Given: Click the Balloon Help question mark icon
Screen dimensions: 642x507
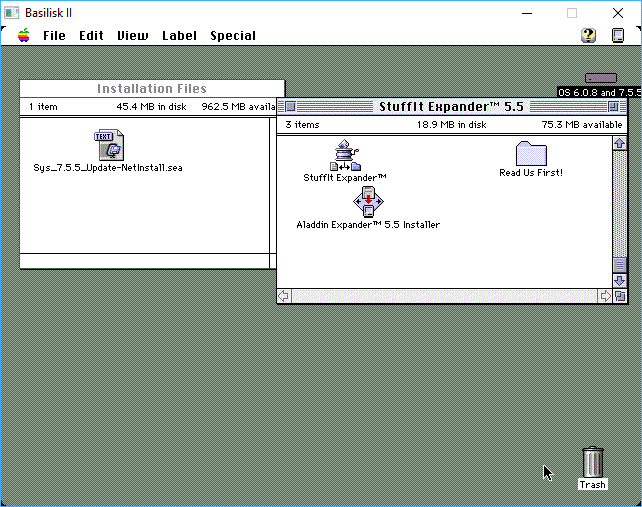Looking at the screenshot, I should point(588,35).
